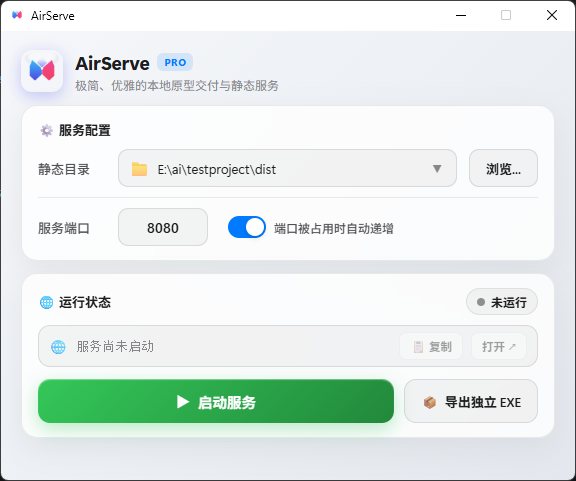Click the folder icon in the directory field
The image size is (576, 481).
tap(139, 169)
